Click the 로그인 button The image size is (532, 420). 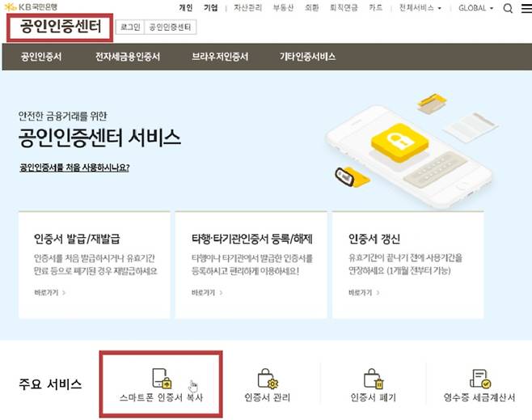(130, 28)
